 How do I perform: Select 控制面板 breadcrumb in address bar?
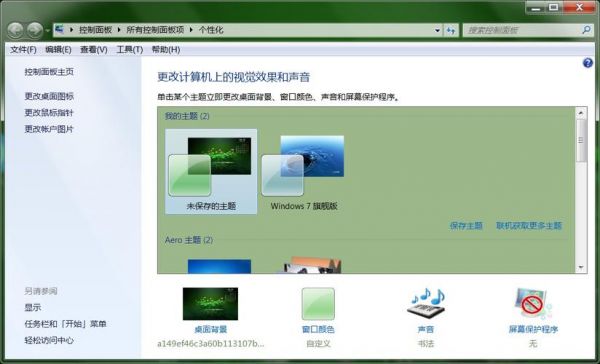click(95, 30)
